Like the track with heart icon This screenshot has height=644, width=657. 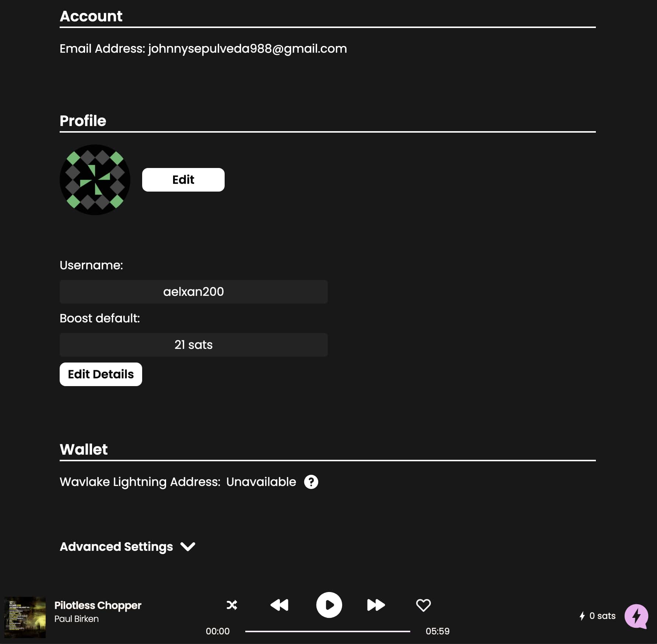[x=424, y=605]
